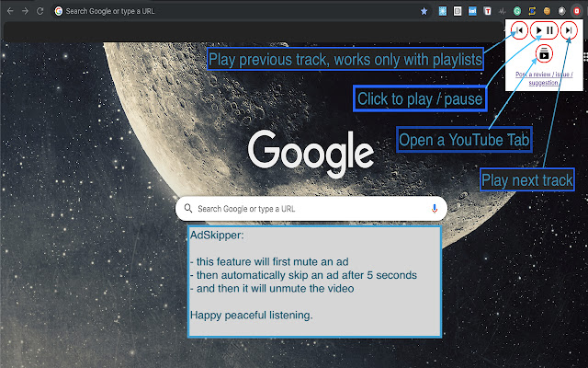Image resolution: width=588 pixels, height=368 pixels.
Task: Click the Google icon in the address bar
Action: click(x=59, y=11)
